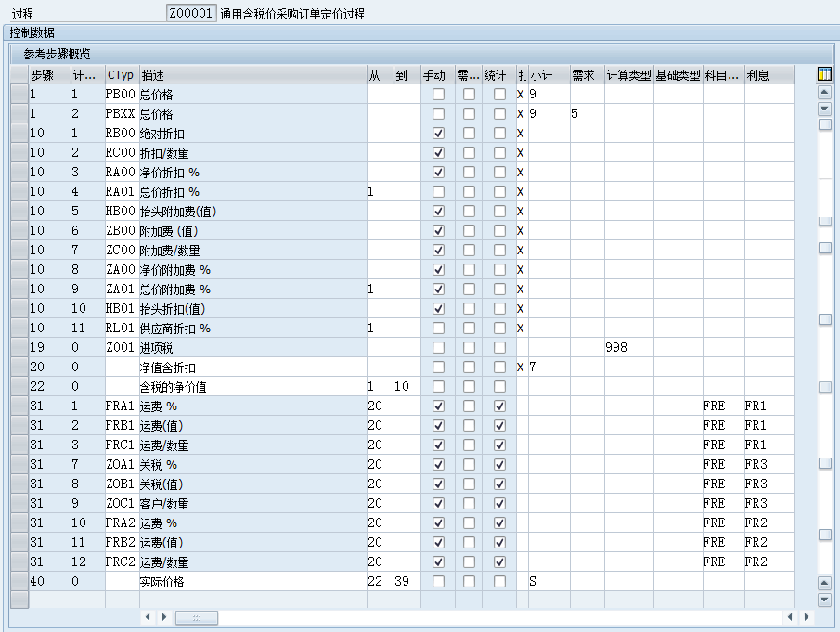Click the 步骤 column header

50,75
